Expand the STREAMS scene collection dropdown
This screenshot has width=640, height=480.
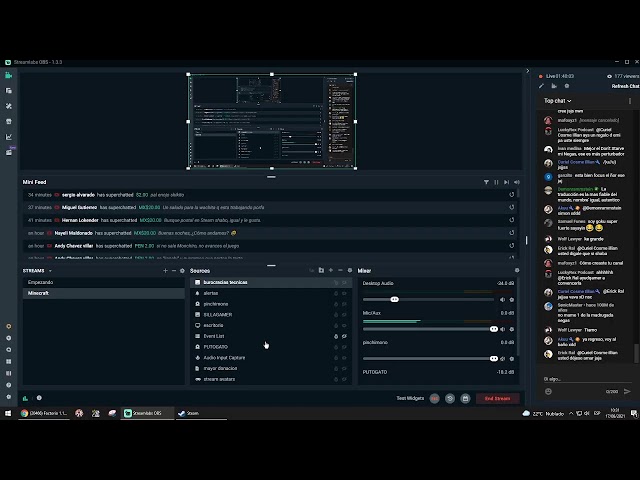(x=50, y=271)
